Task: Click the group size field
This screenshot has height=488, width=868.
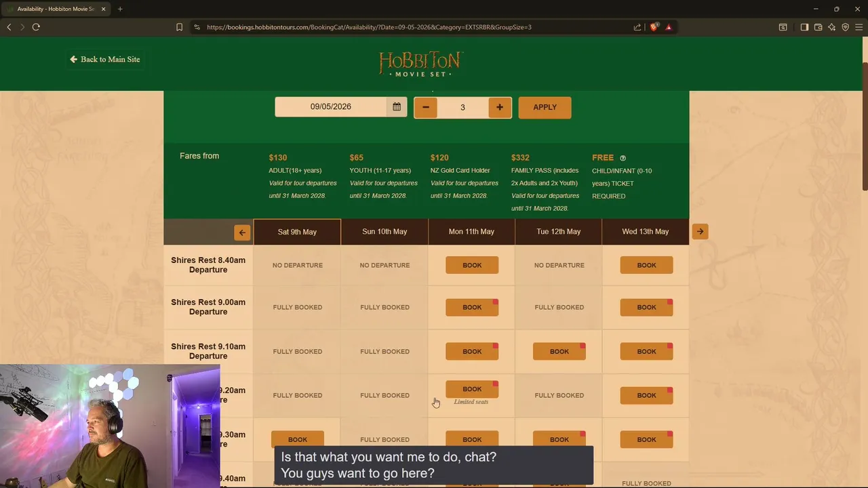Action: 462,107
